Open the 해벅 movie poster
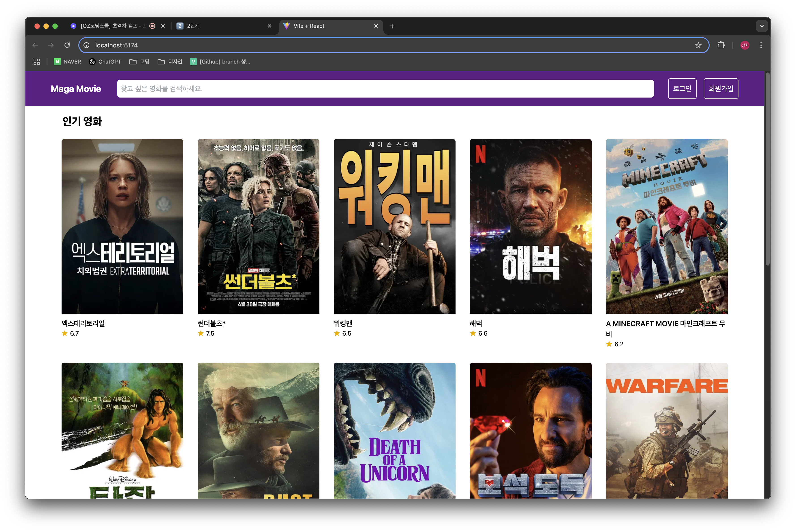796x532 pixels. (531, 226)
